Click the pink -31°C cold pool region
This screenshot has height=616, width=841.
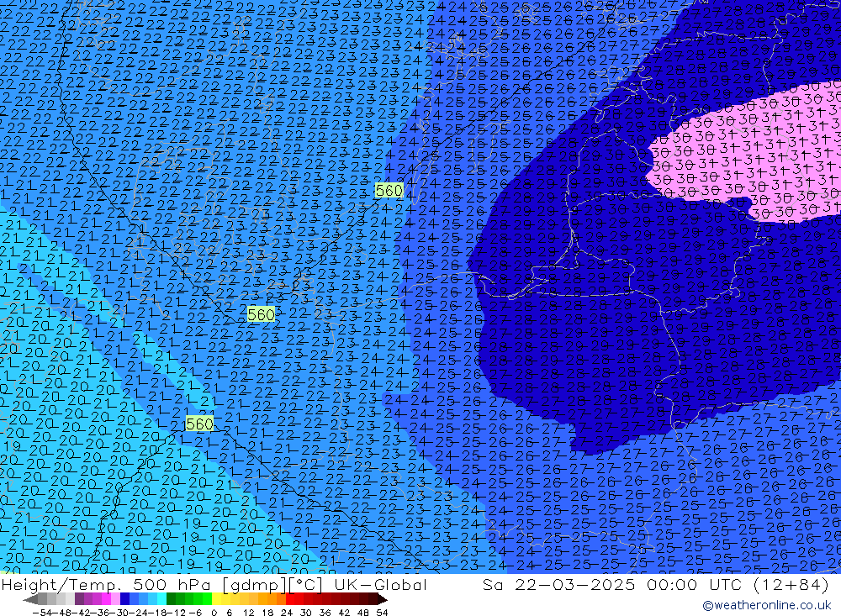click(x=751, y=155)
